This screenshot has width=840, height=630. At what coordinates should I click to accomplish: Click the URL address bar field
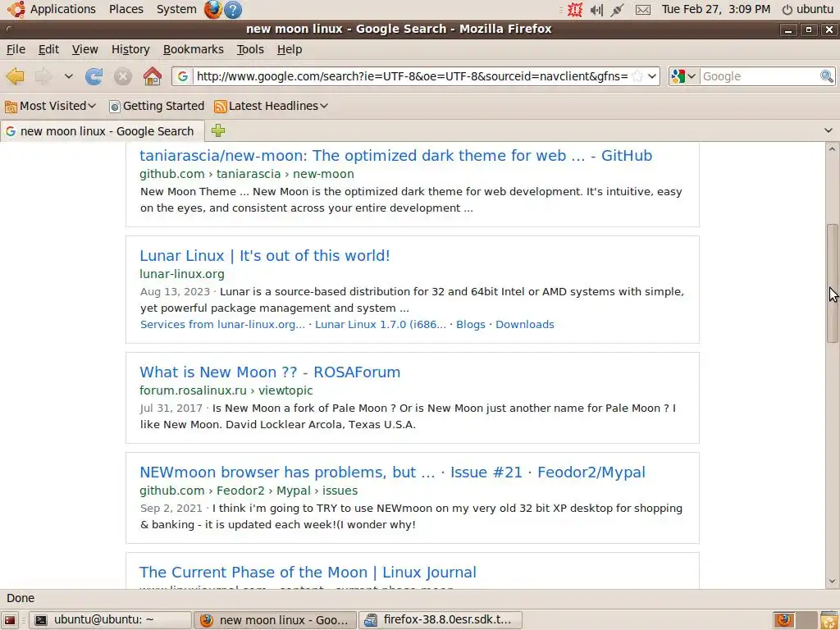(x=412, y=76)
